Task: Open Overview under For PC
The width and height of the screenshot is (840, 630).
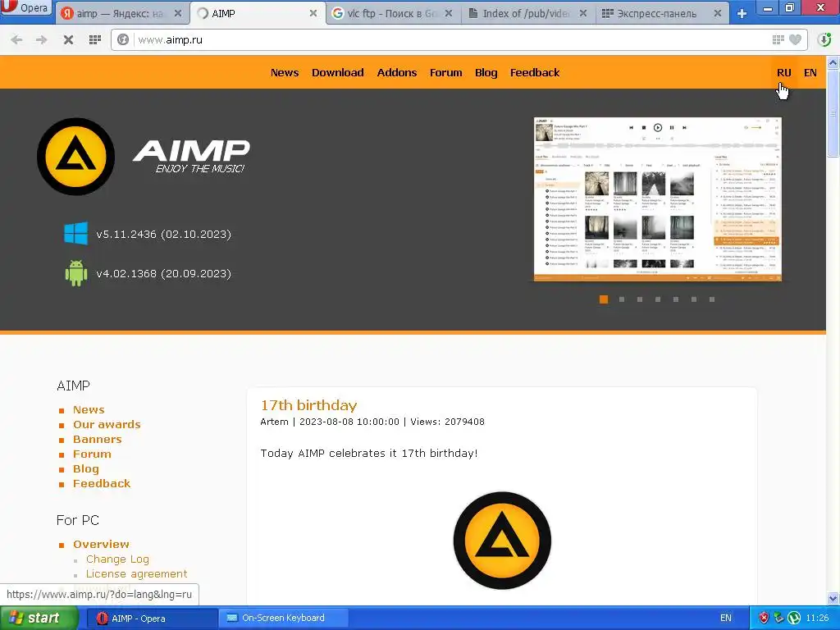Action: (x=101, y=544)
